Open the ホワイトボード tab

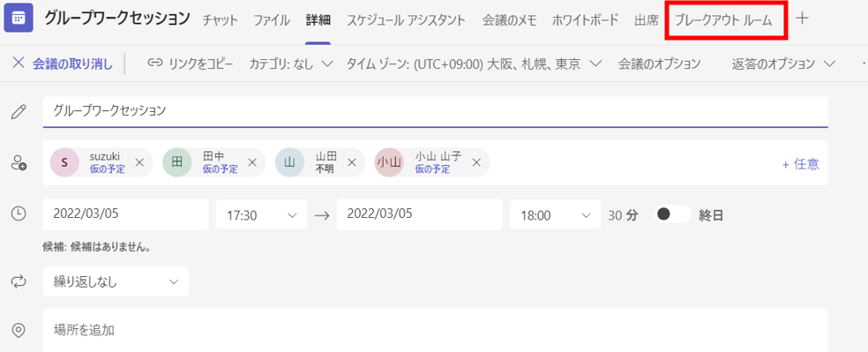point(585,20)
